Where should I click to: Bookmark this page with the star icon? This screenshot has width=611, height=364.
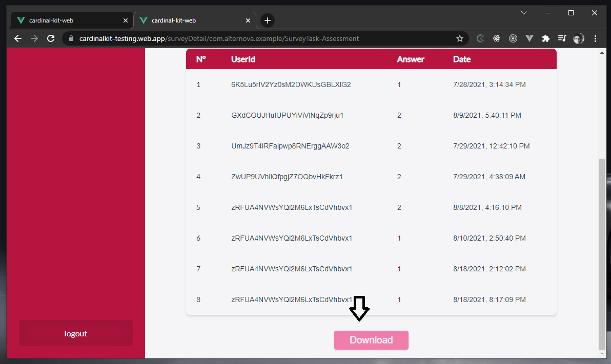point(460,38)
